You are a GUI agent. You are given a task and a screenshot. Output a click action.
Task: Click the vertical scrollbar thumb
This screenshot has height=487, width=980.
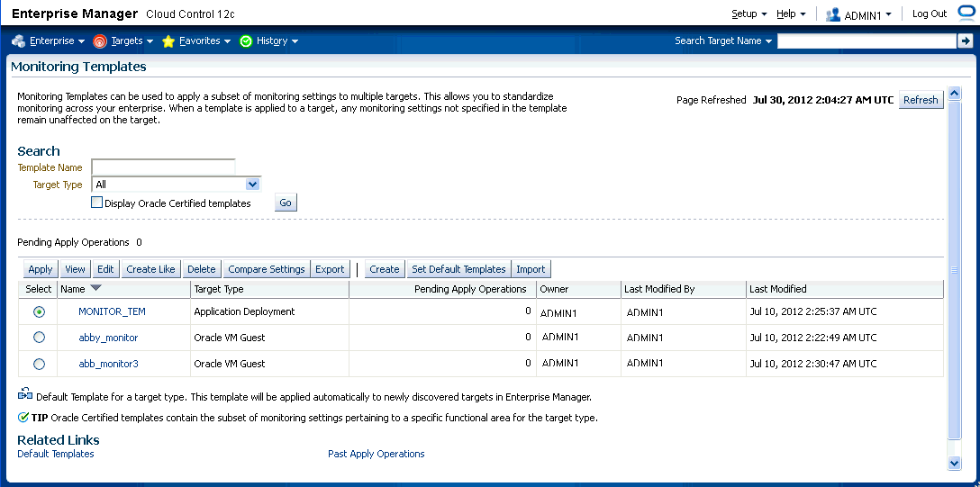955,270
